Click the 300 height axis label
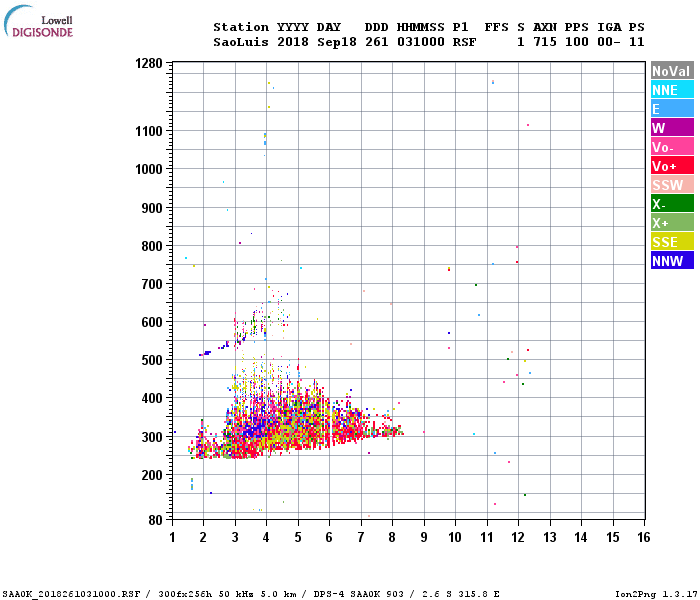Screen dimensions: 700x600 pyautogui.click(x=152, y=437)
